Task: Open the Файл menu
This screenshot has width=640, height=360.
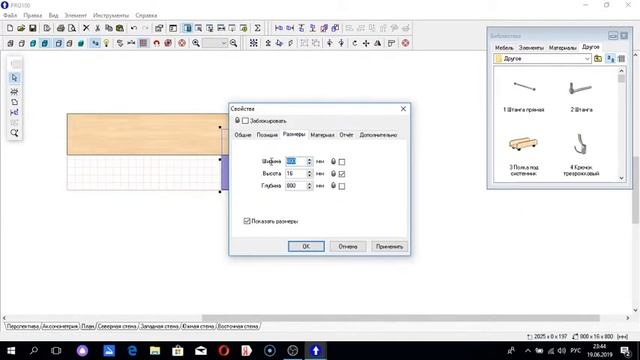Action: click(x=10, y=15)
